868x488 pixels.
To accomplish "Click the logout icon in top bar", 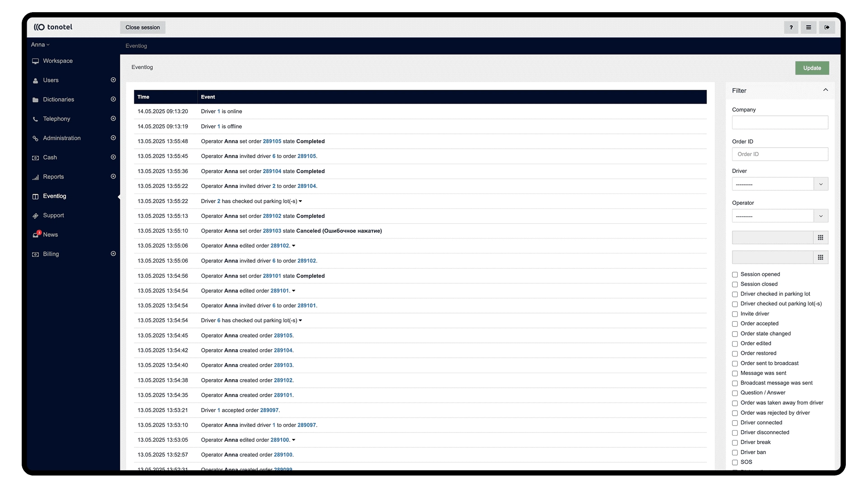I will 826,28.
